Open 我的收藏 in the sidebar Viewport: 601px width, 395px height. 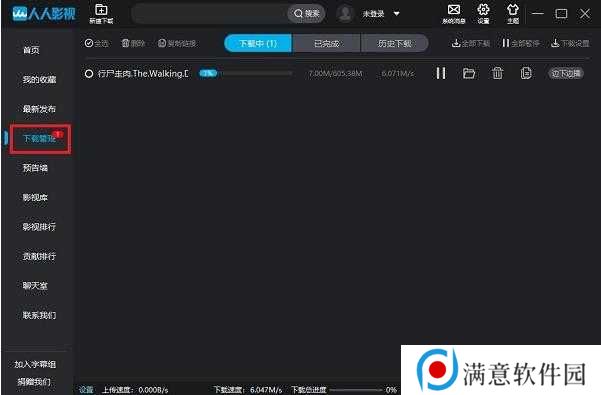point(39,80)
